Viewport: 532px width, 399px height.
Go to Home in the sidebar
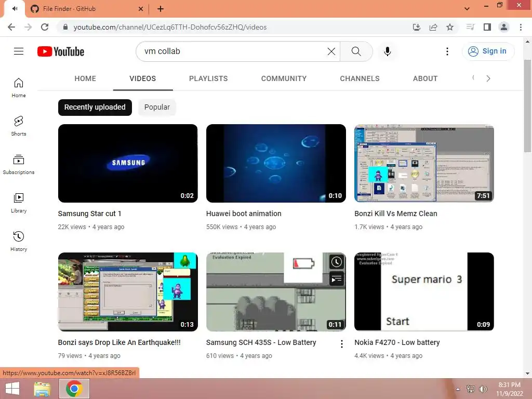(x=19, y=87)
